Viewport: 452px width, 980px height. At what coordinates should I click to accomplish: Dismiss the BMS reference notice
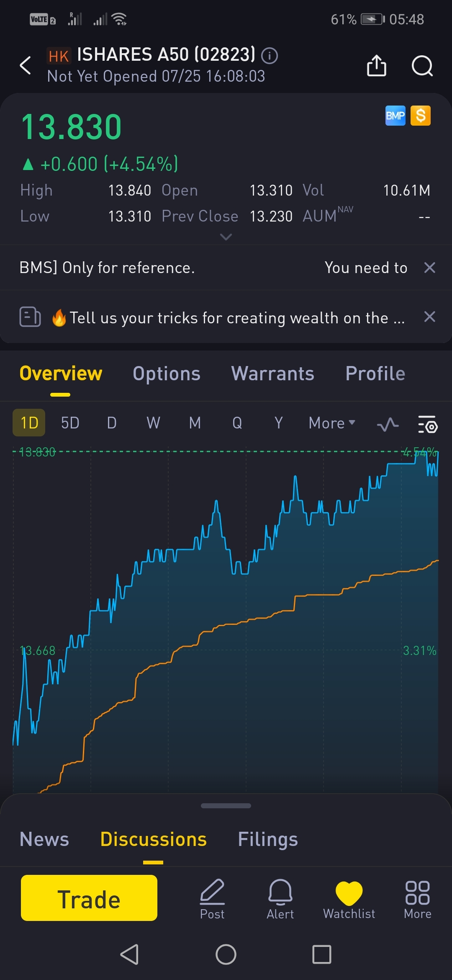coord(430,268)
